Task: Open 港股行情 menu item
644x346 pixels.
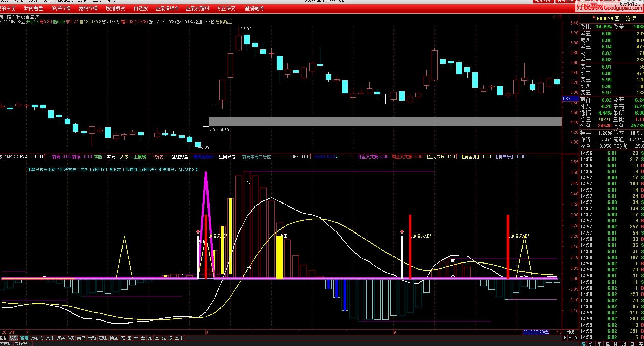Action: pyautogui.click(x=88, y=8)
